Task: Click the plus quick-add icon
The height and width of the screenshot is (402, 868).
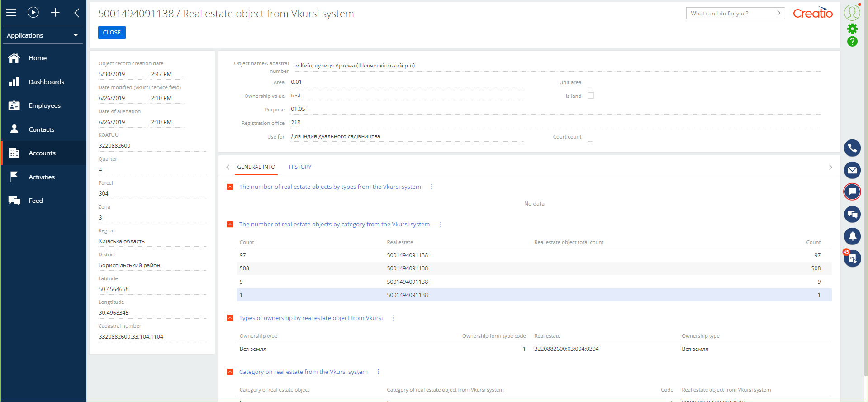Action: click(55, 13)
